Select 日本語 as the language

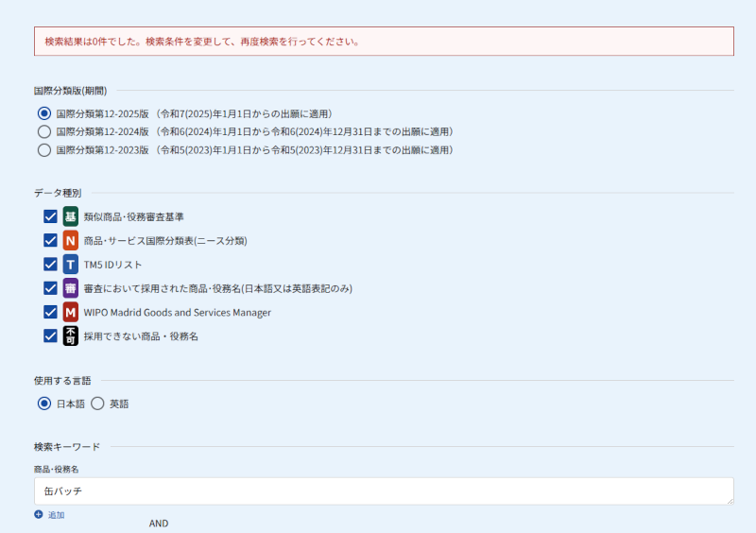pyautogui.click(x=43, y=404)
